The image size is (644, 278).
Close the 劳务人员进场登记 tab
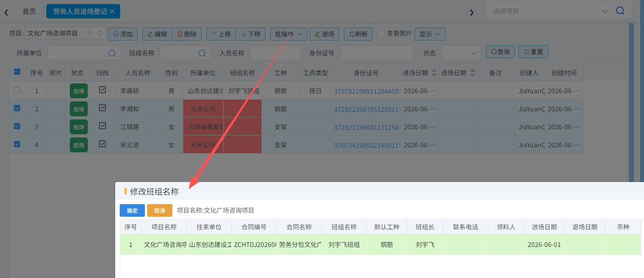112,11
